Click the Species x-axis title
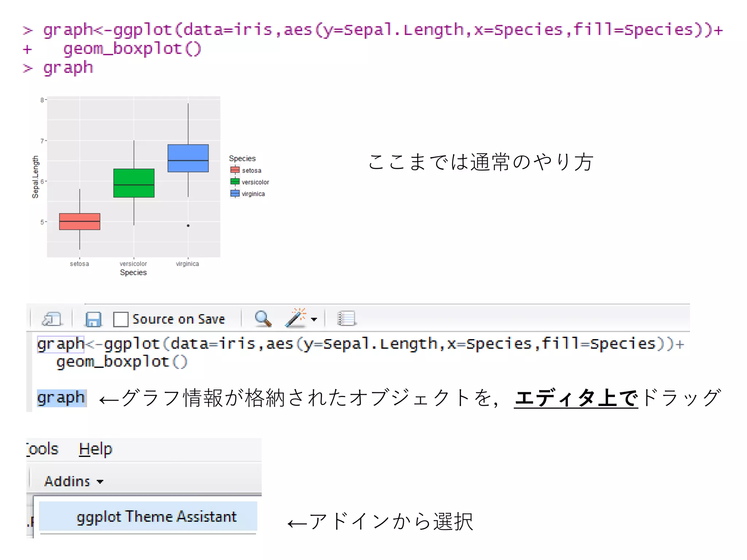 [133, 273]
